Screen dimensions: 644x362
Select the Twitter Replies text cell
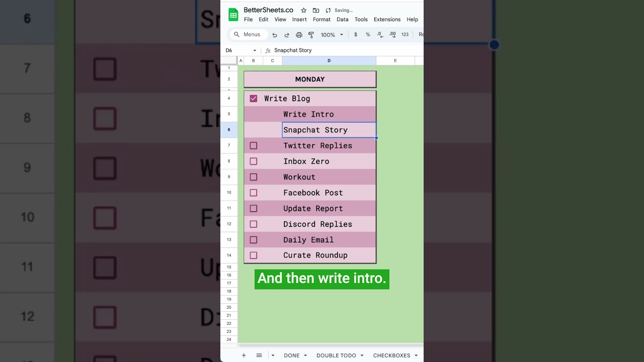(x=329, y=146)
